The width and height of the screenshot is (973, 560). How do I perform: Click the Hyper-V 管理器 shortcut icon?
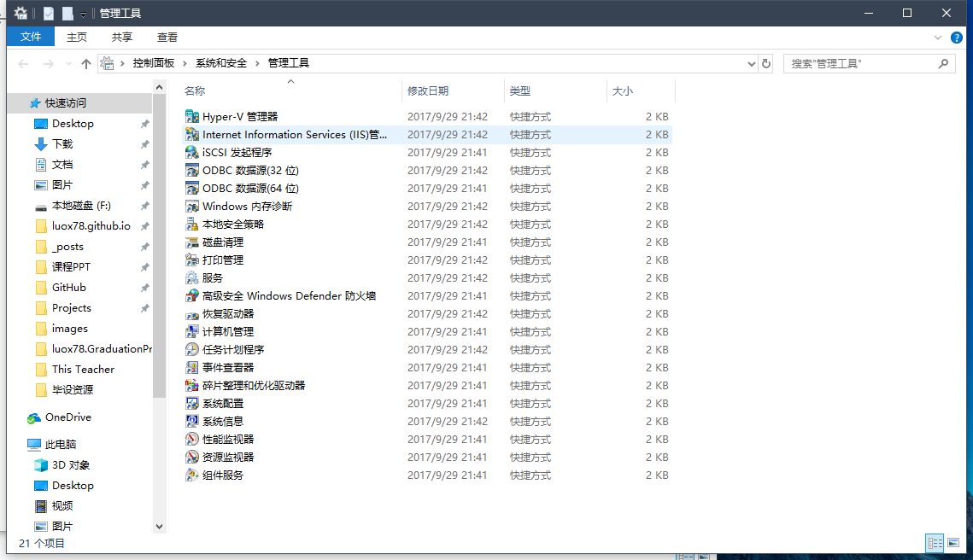191,117
